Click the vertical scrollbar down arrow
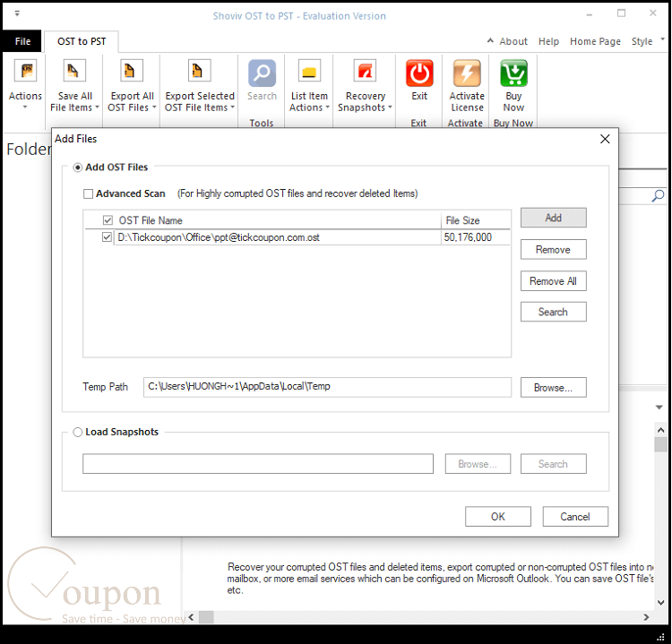This screenshot has height=644, width=672. click(x=660, y=603)
